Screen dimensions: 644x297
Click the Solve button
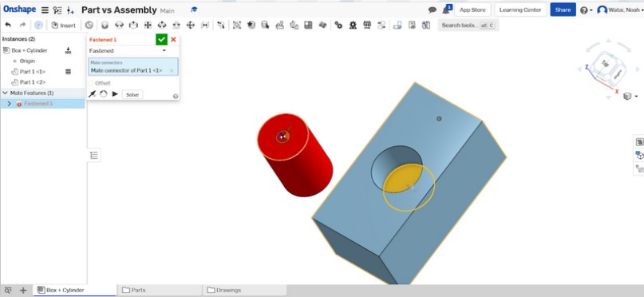132,94
